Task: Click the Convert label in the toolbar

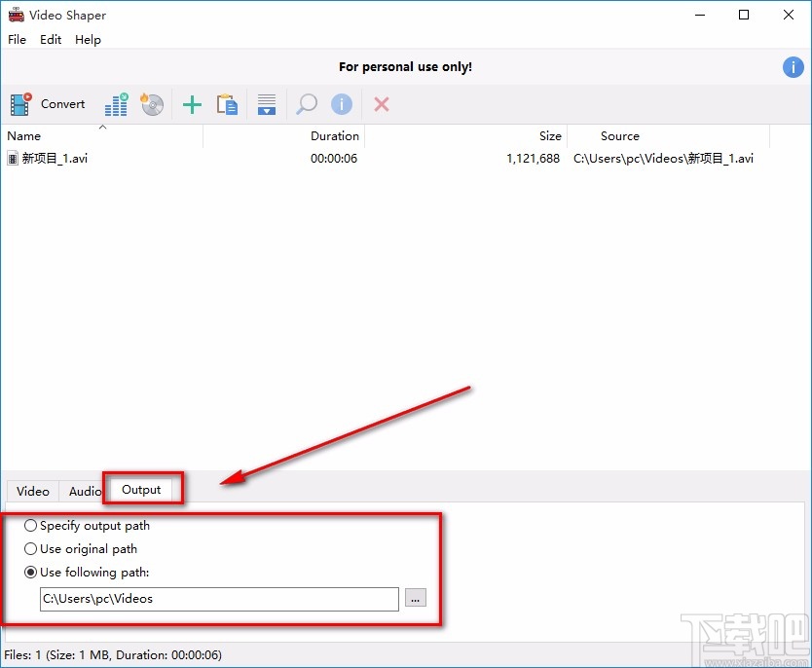Action: [x=62, y=104]
